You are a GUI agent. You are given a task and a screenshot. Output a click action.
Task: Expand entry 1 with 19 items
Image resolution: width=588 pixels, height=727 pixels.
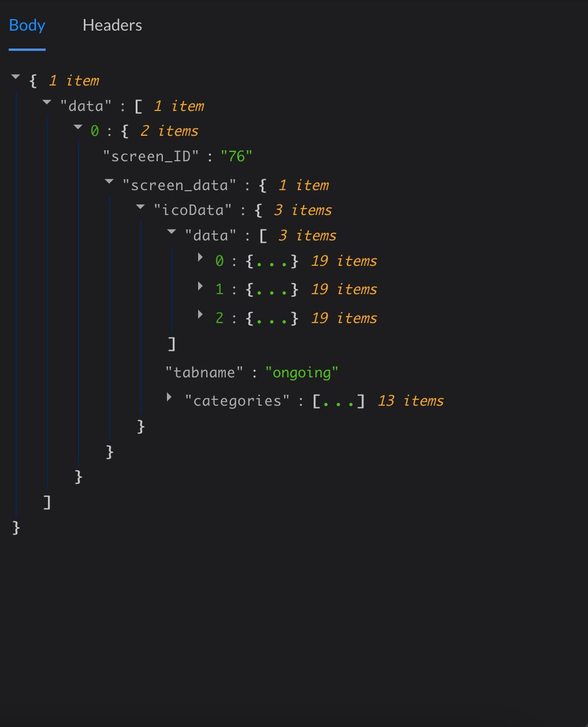pyautogui.click(x=200, y=285)
